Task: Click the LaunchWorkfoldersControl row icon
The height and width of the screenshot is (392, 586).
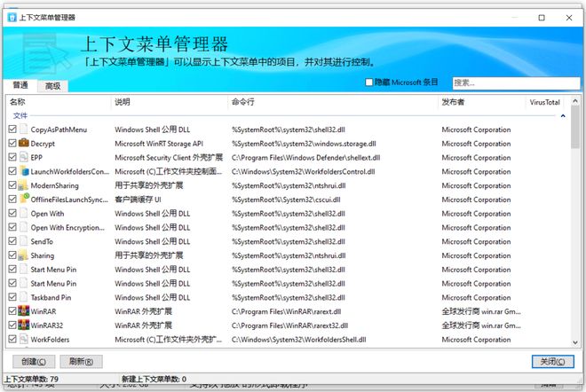Action: [x=24, y=171]
